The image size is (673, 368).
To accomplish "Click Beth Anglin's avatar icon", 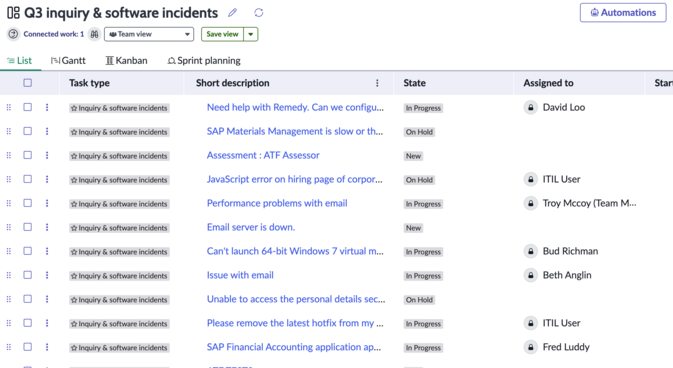I will (x=531, y=275).
